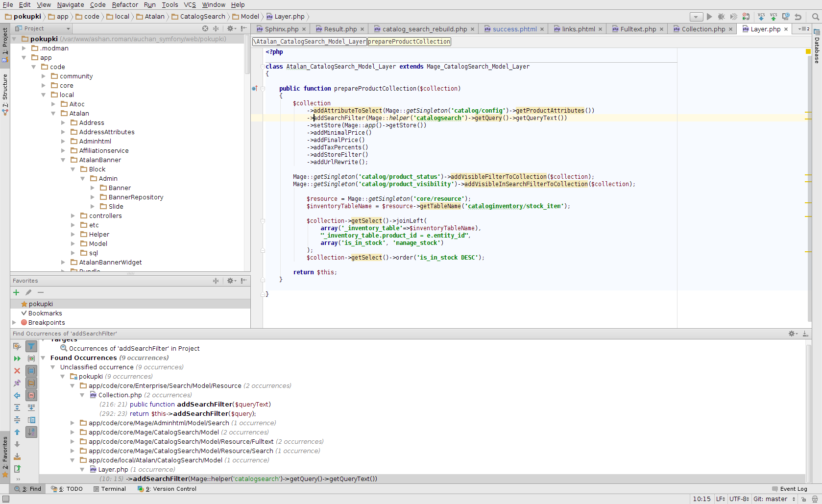Image resolution: width=822 pixels, height=504 pixels.
Task: Pin the Find results tab
Action: [17, 383]
